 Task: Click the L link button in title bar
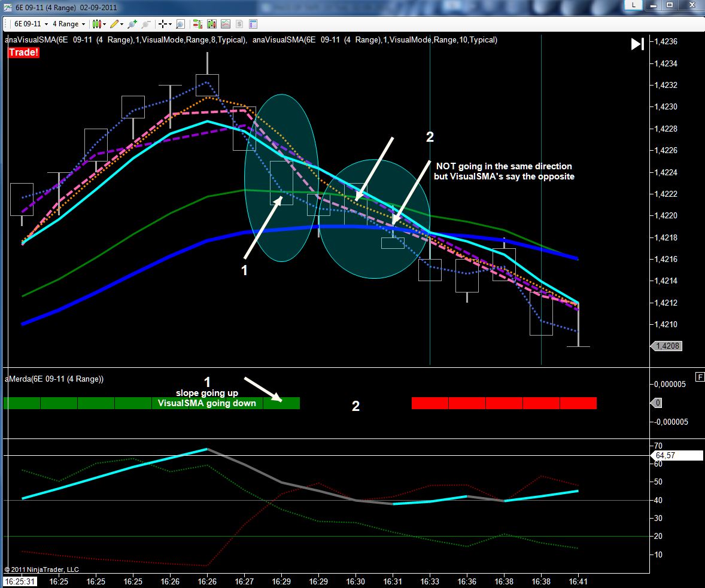click(x=634, y=5)
